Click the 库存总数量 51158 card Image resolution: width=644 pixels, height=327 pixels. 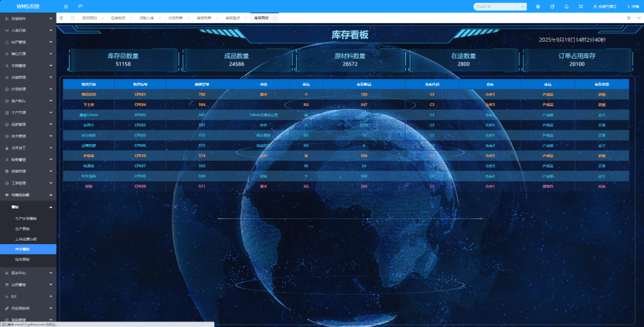click(x=123, y=60)
